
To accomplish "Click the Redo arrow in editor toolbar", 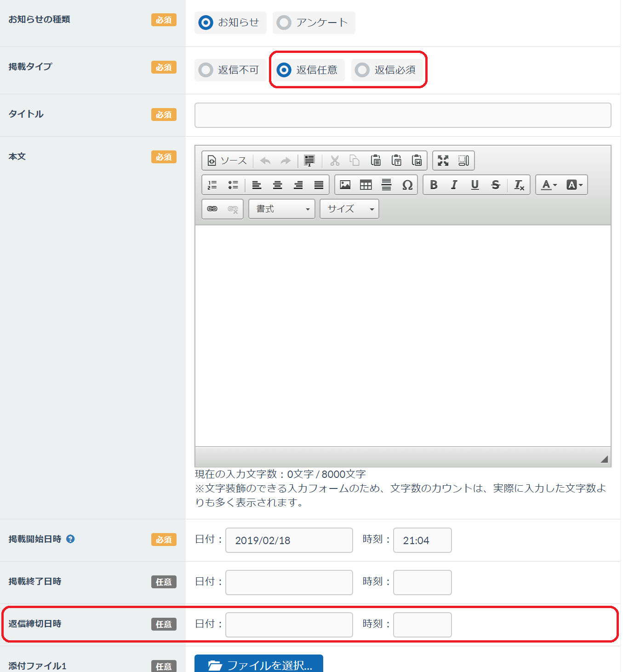I will pyautogui.click(x=286, y=161).
